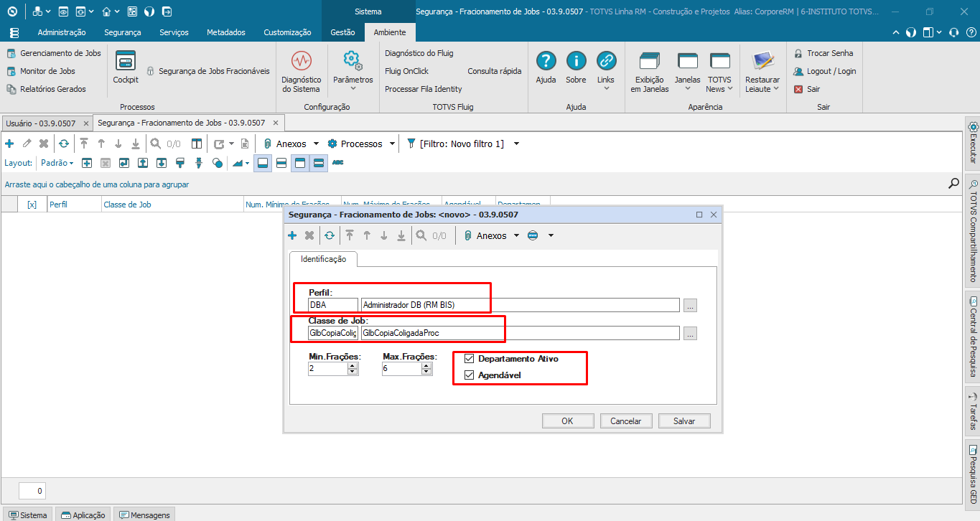
Task: Toggle the horizontal split layout view
Action: 280,163
